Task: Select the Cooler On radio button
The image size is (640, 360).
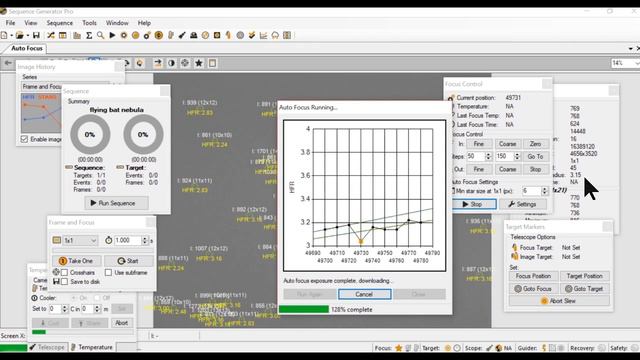Action: [x=74, y=298]
